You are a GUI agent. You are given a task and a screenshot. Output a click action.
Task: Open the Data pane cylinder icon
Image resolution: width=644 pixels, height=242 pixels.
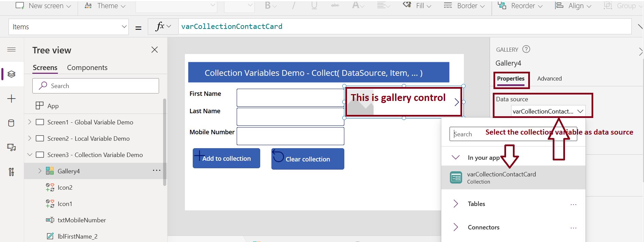pos(11,123)
